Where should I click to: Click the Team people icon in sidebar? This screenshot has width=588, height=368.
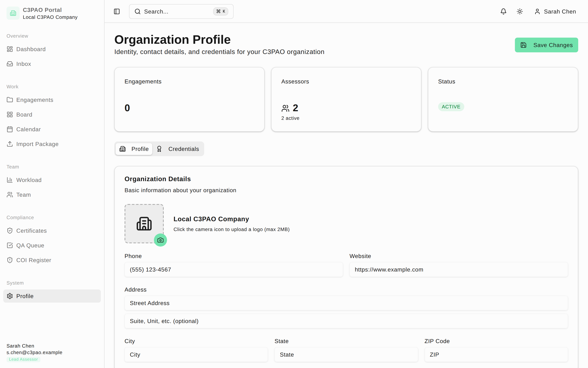tap(10, 195)
